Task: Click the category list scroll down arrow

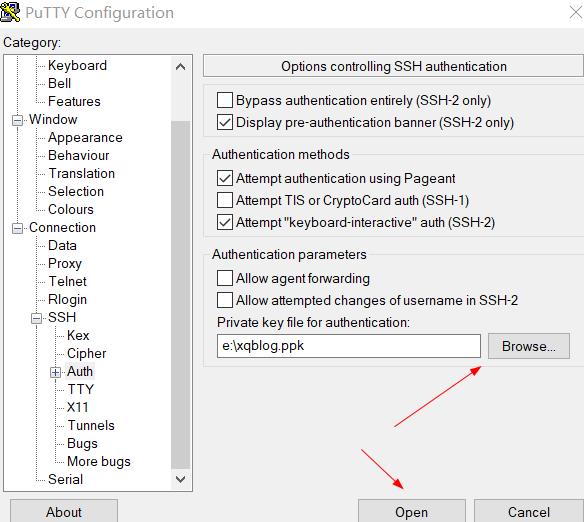Action: point(181,479)
